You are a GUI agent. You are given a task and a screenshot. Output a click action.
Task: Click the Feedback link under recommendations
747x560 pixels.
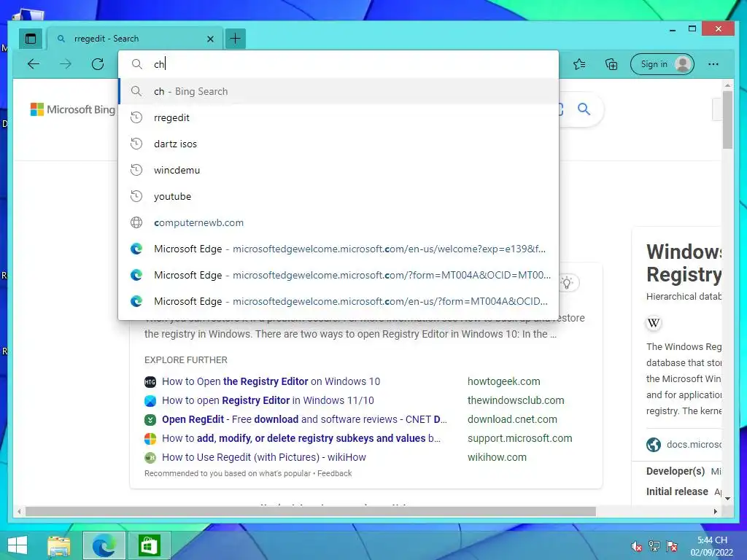(334, 473)
